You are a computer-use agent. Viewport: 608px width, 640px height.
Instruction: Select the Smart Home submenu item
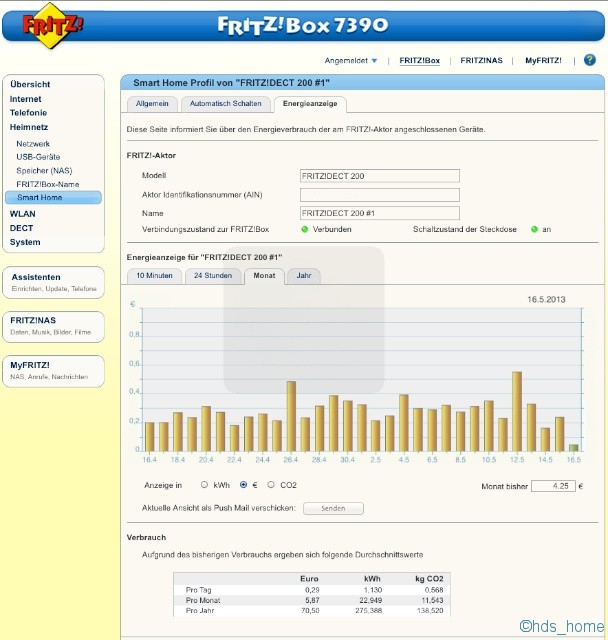point(53,198)
